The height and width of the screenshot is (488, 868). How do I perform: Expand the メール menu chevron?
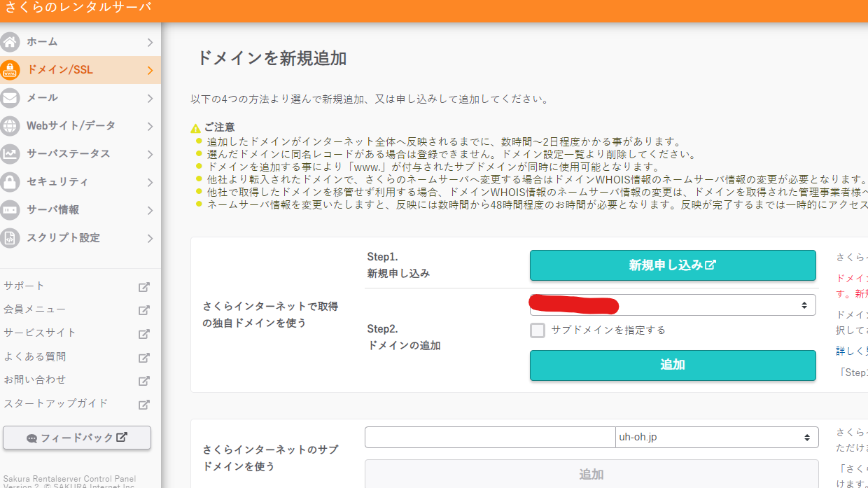point(150,98)
